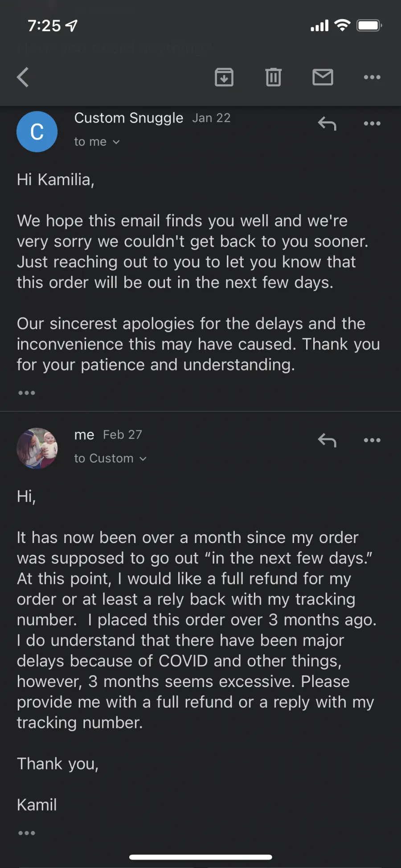Tap the battery indicator in status bar

click(x=369, y=25)
